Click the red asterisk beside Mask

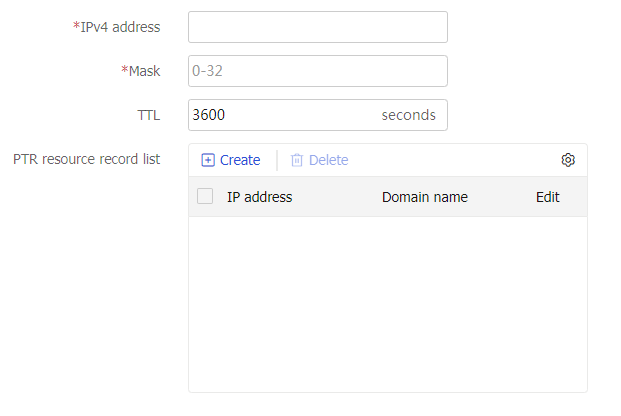point(125,70)
